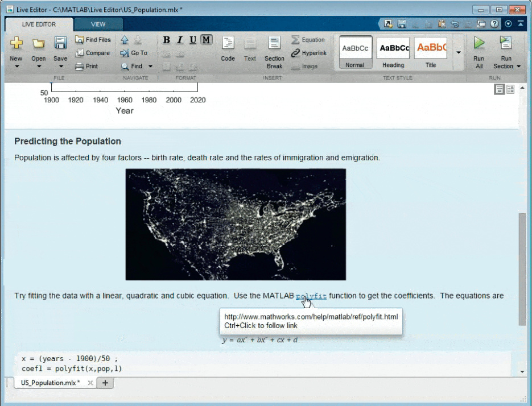Toggle bold formatting
The image size is (532, 406).
coord(167,40)
